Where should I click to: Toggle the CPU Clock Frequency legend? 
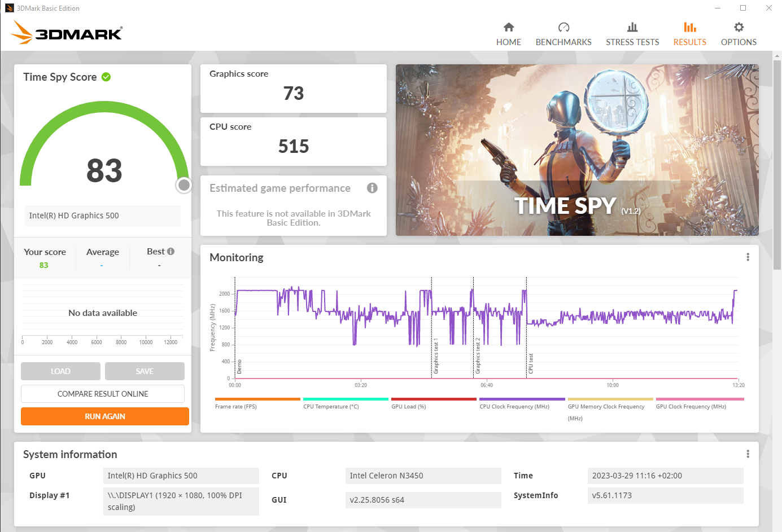tap(522, 403)
